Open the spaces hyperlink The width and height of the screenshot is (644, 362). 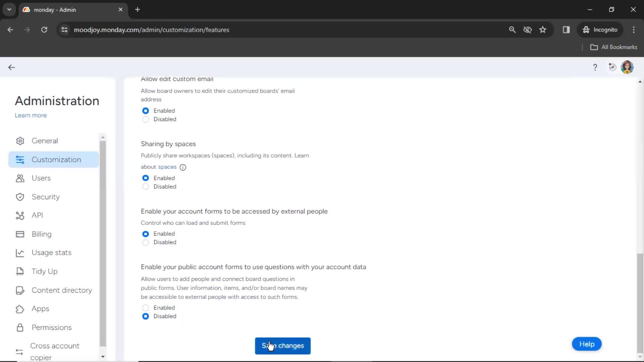click(167, 167)
